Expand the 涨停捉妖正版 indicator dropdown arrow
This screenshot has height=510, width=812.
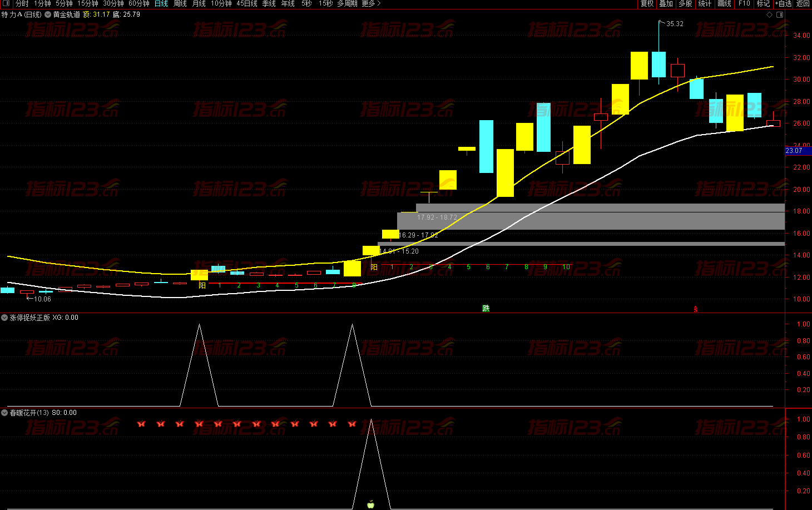4,318
